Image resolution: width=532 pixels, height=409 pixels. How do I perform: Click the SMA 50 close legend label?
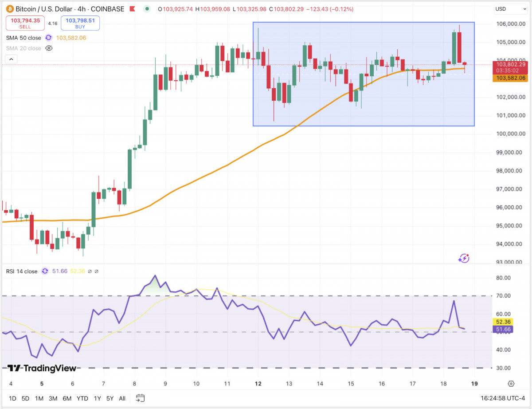point(23,38)
